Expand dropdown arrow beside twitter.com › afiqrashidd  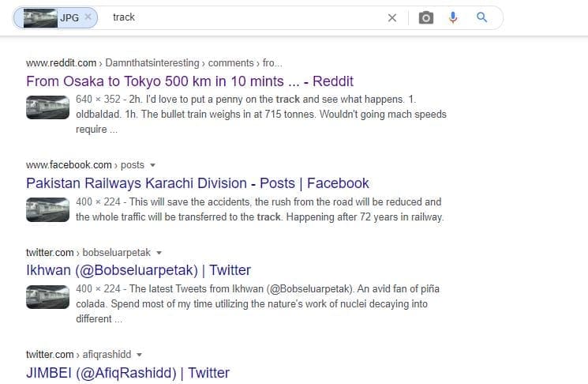pos(140,355)
